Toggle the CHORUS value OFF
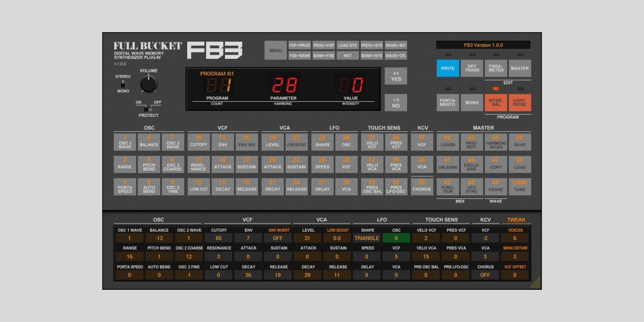The width and height of the screenshot is (644, 322). [485, 275]
